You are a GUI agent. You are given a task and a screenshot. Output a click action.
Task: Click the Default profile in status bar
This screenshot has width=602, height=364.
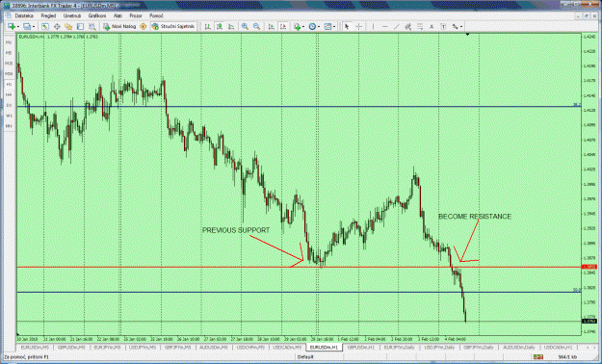coord(305,357)
